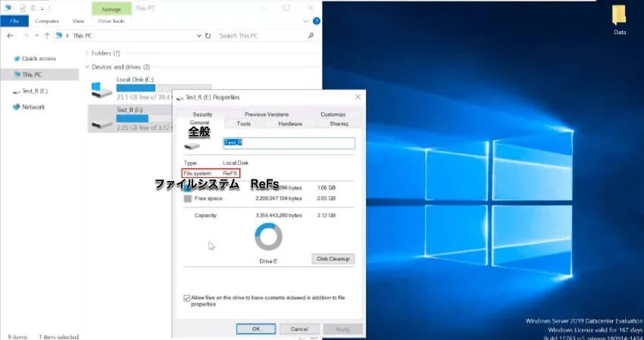
Task: Switch to the Hardware tab
Action: tap(290, 123)
